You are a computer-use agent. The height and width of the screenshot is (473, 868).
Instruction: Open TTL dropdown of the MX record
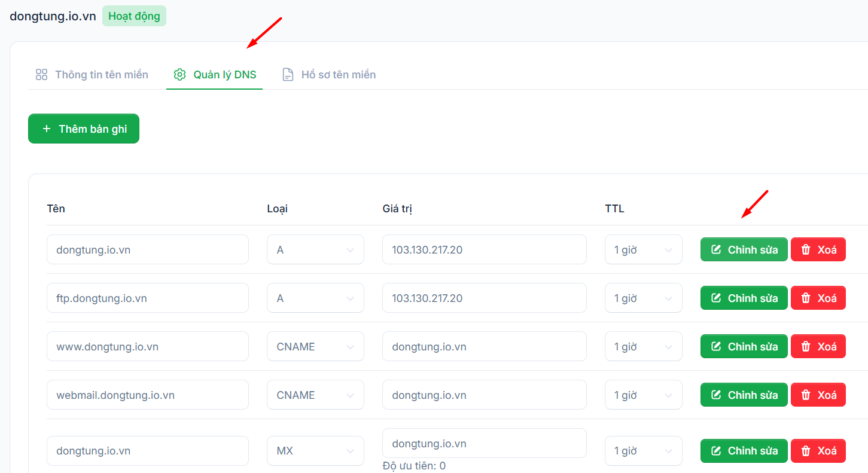644,451
